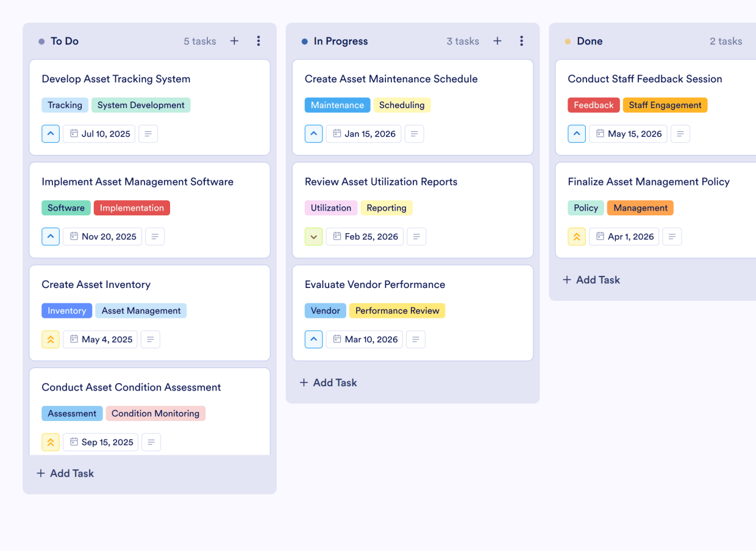Screen dimensions: 756x551
Task: Open the three-dot menu on the In Progress column
Action: 521,41
